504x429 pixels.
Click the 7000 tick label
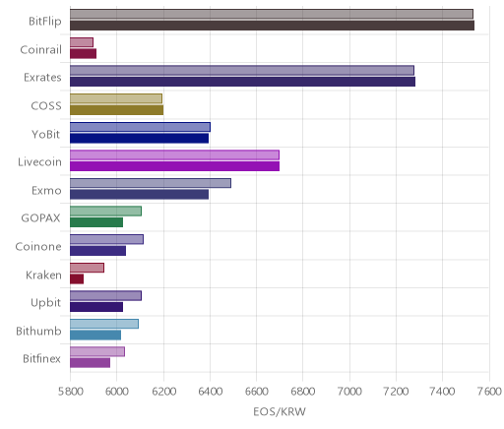pos(349,392)
